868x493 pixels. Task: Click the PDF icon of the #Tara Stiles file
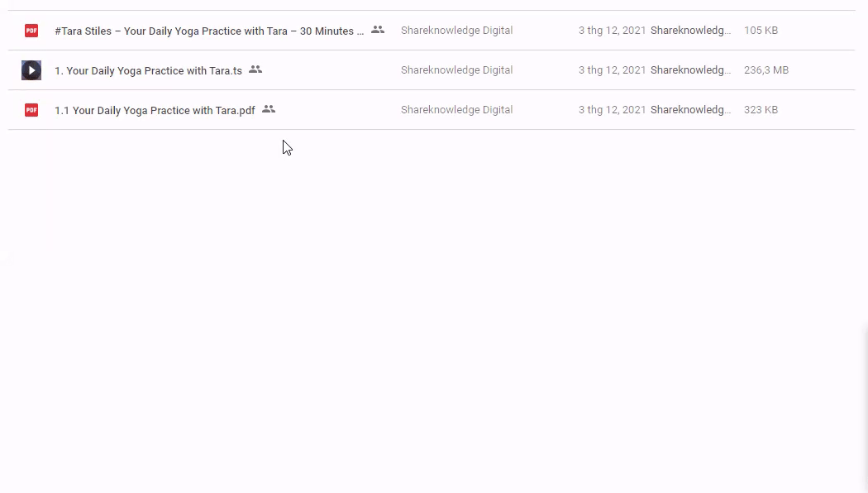point(31,31)
